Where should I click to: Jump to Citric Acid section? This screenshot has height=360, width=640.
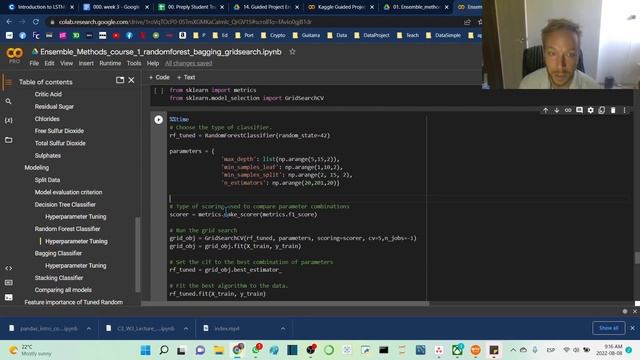[x=48, y=94]
